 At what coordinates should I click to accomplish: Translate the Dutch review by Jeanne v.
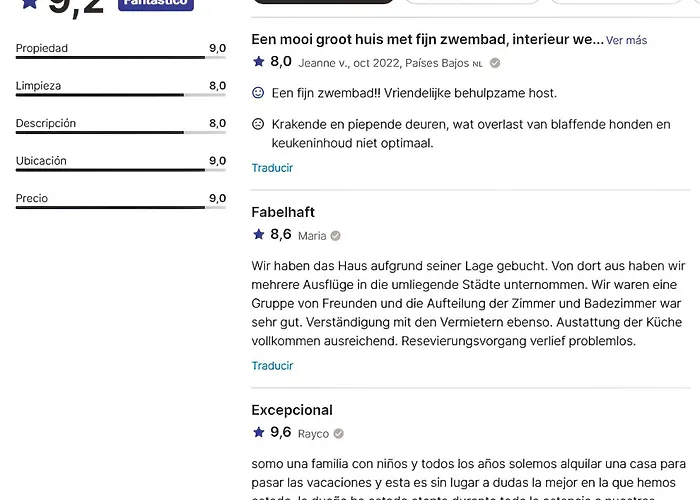pyautogui.click(x=272, y=168)
